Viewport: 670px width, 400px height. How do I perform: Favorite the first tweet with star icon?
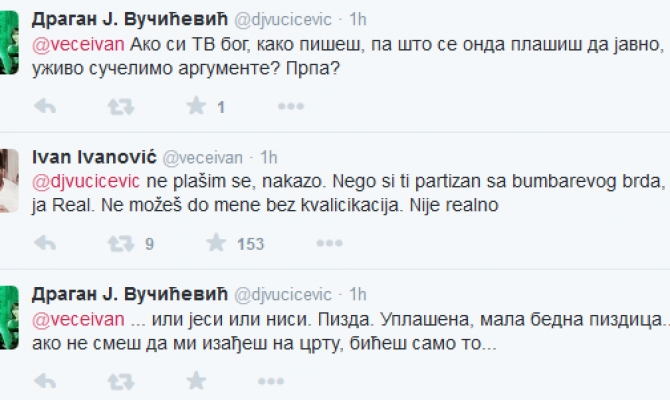[x=196, y=106]
